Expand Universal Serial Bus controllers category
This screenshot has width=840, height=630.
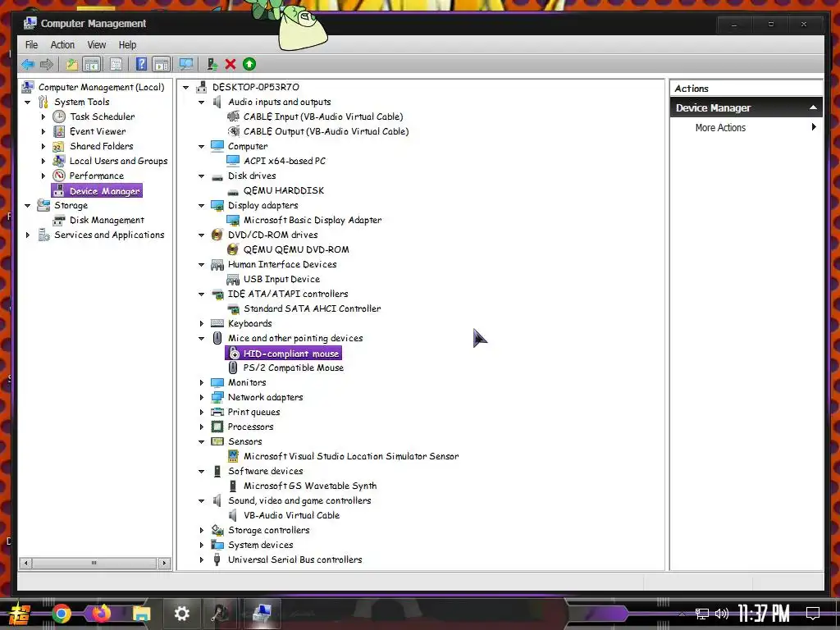202,559
